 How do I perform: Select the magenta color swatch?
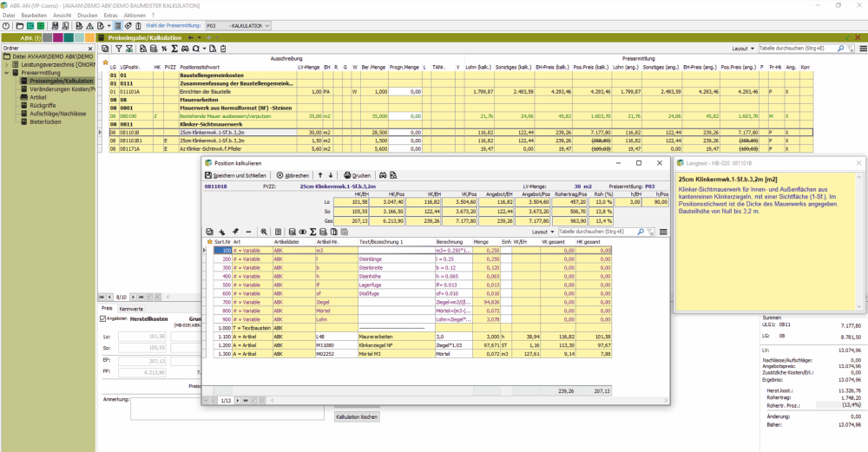[58, 38]
